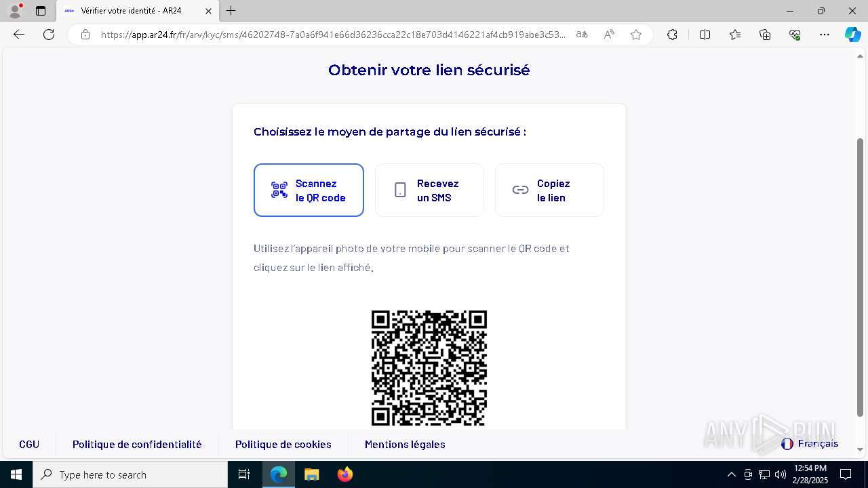Add page to favorites star icon
The height and width of the screenshot is (488, 868).
(636, 35)
